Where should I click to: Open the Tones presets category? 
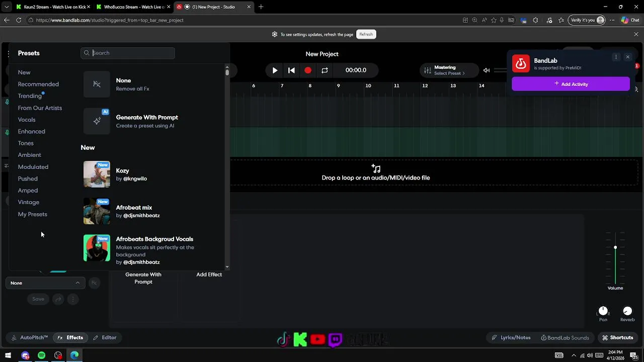(x=26, y=143)
